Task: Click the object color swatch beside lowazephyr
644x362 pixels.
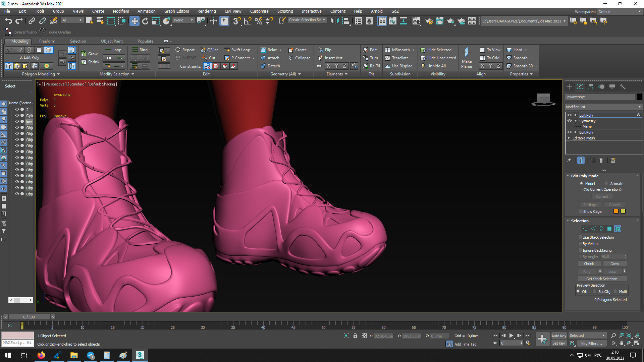Action: pos(639,97)
